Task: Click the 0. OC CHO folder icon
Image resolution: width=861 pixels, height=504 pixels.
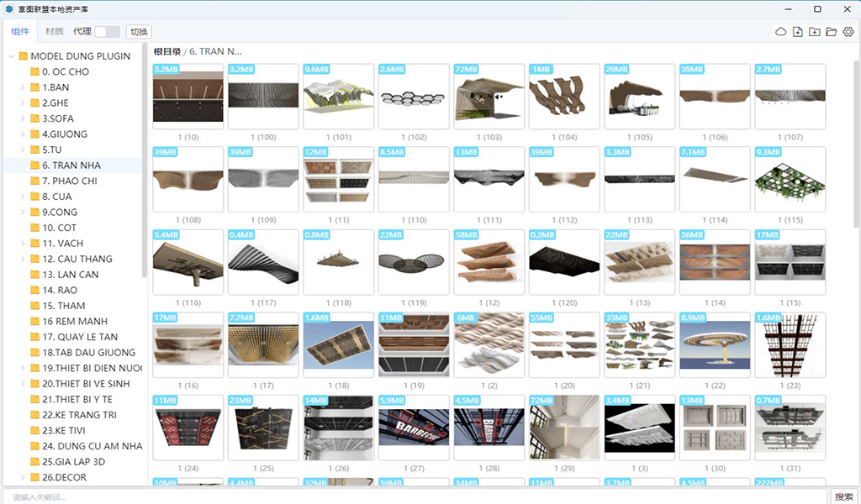Action: pyautogui.click(x=34, y=71)
